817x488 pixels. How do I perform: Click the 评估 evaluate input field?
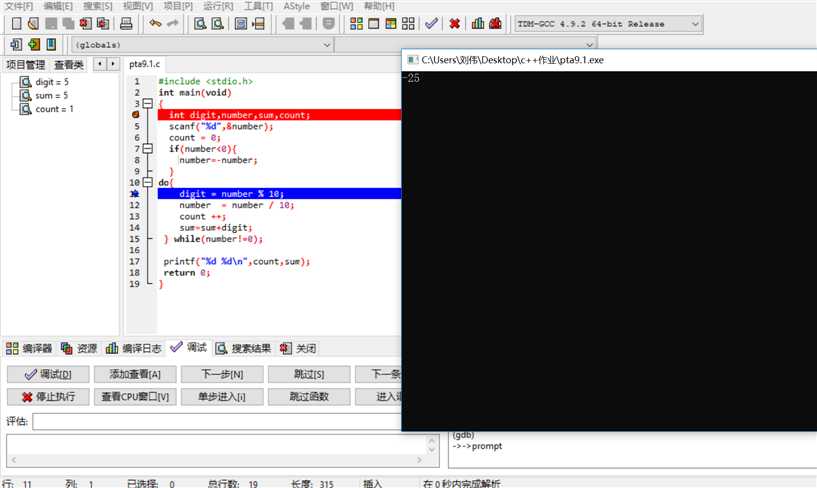point(217,421)
